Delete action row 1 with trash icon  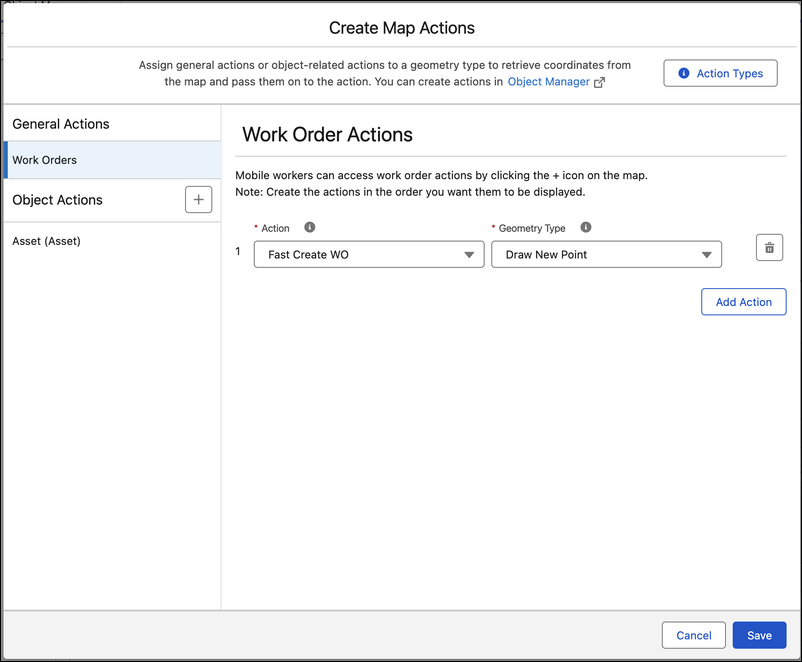(769, 248)
